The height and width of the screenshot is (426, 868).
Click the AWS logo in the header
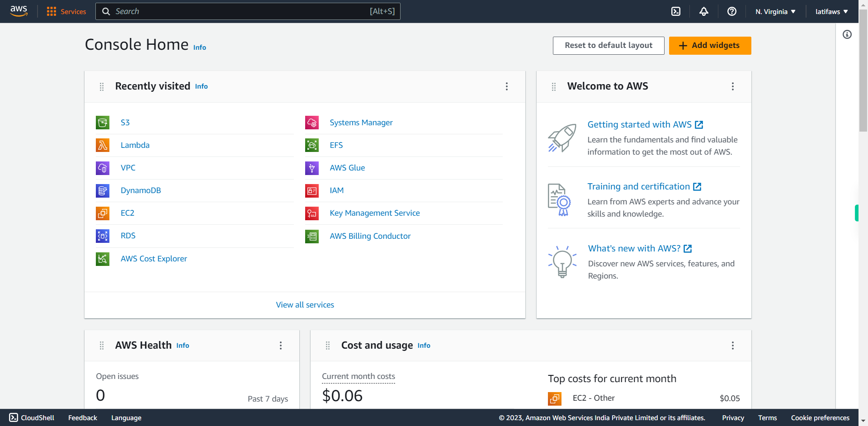pos(19,11)
